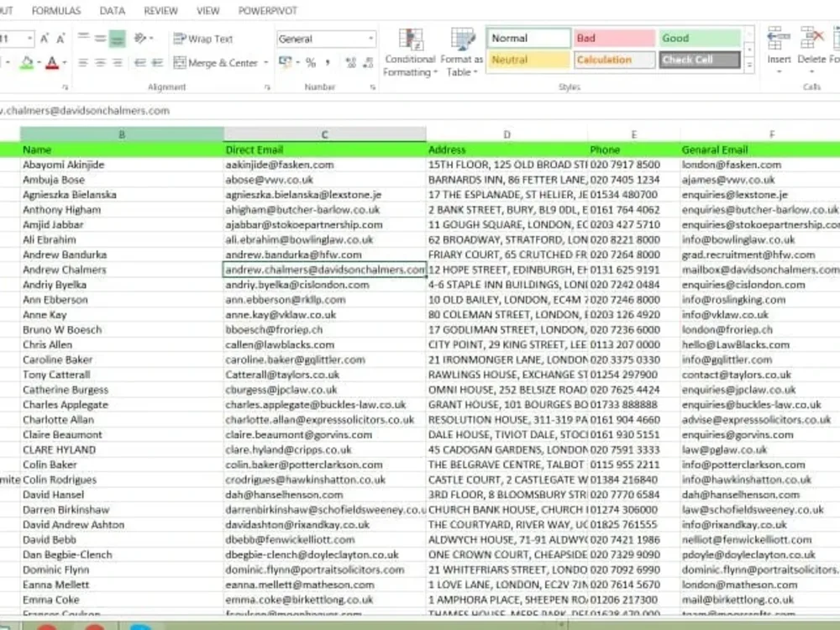The width and height of the screenshot is (840, 630).
Task: Center text horizontally in the cell
Action: pos(100,63)
